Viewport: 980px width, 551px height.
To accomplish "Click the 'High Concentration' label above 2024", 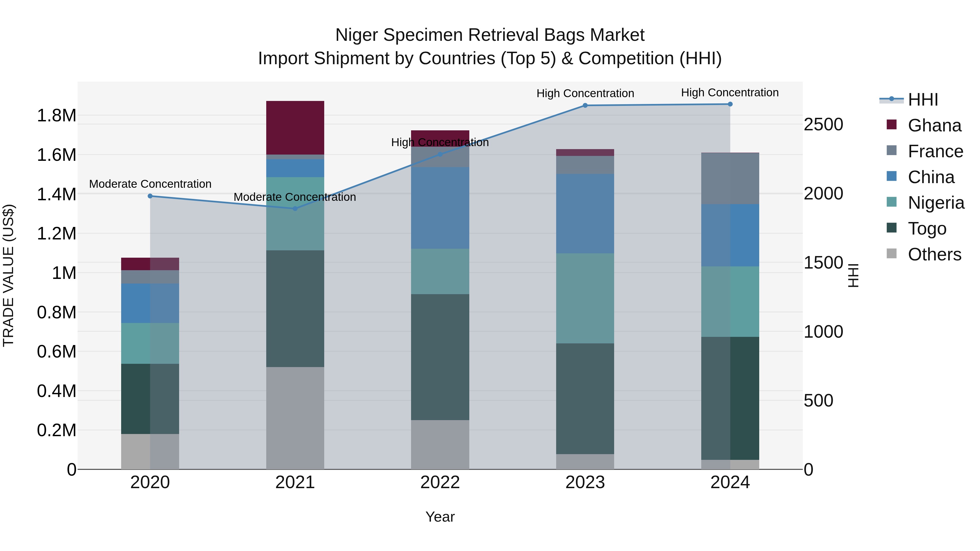I will coord(730,93).
